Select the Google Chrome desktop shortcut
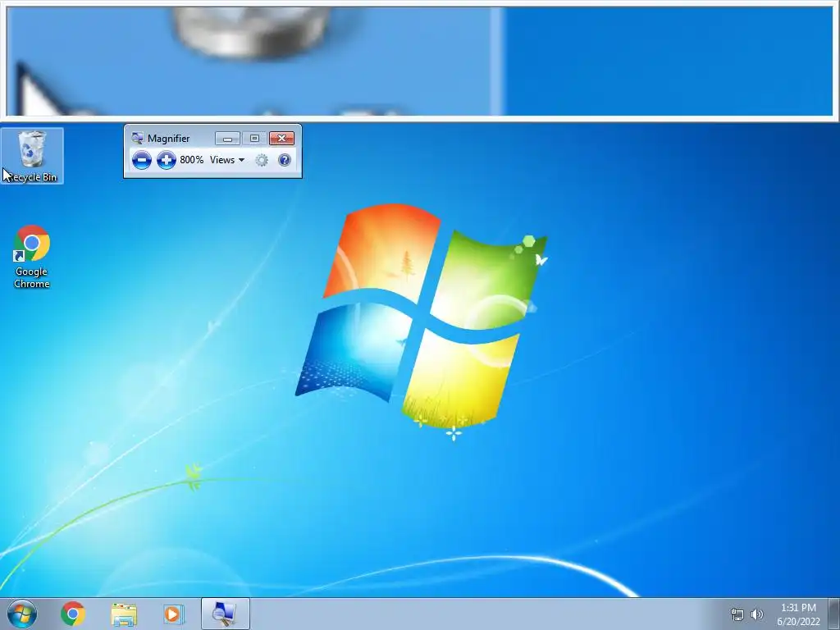The height and width of the screenshot is (630, 840). click(32, 257)
